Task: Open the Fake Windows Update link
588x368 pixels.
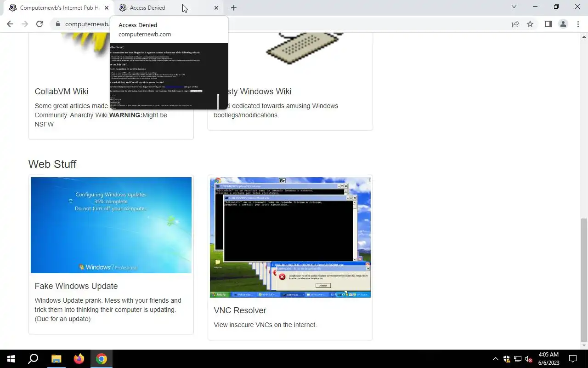Action: pos(76,286)
